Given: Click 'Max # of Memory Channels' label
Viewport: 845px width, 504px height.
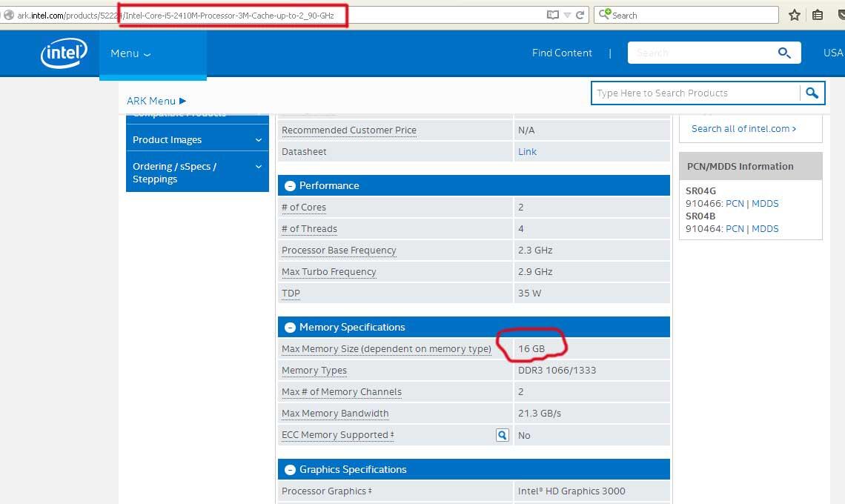Looking at the screenshot, I should pyautogui.click(x=341, y=392).
